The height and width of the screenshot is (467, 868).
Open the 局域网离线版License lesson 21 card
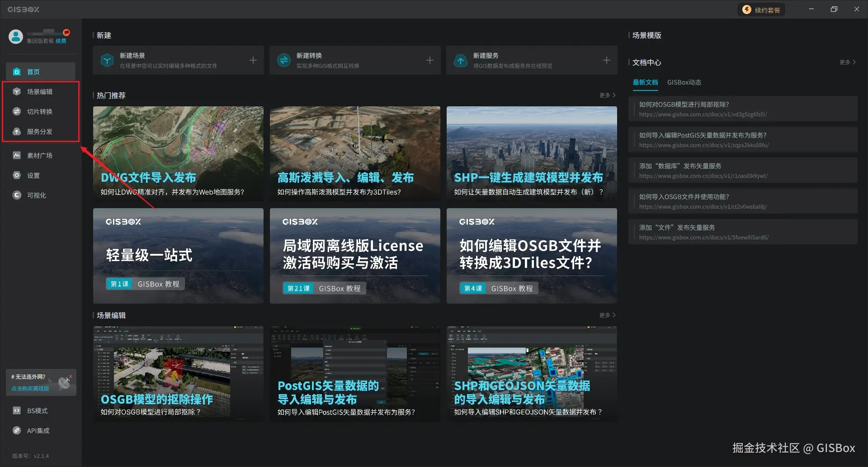pyautogui.click(x=355, y=256)
